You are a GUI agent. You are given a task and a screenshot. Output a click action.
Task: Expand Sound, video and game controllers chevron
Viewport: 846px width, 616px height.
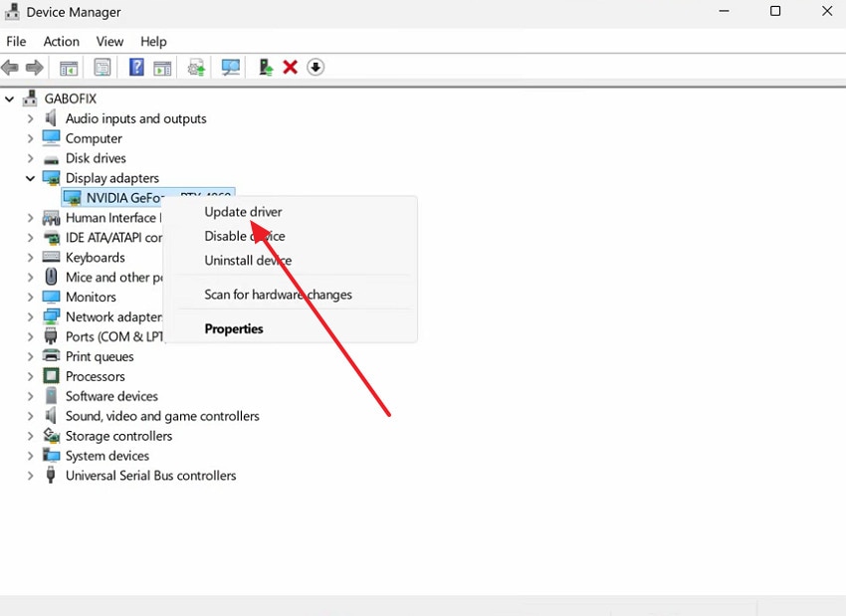[30, 416]
